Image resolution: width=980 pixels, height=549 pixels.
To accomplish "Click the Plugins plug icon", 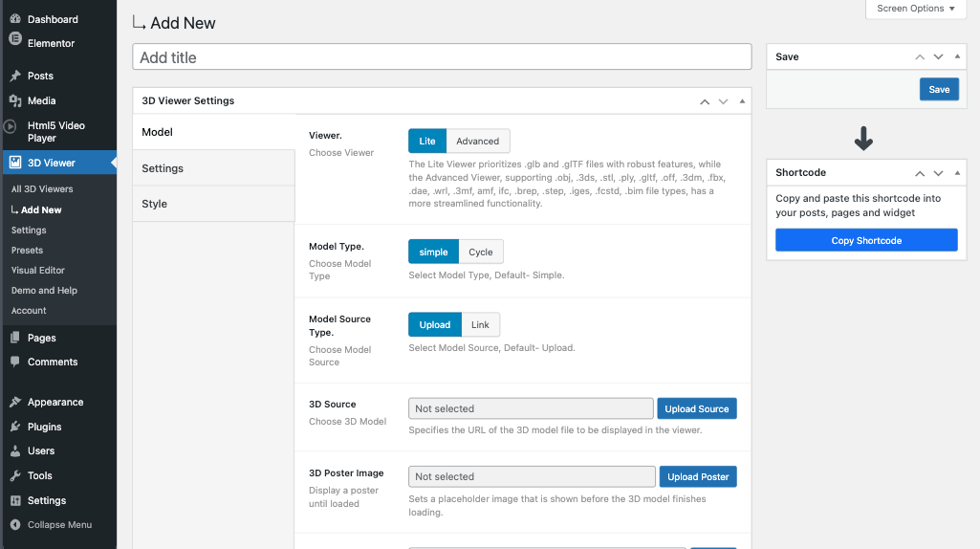I will [15, 427].
